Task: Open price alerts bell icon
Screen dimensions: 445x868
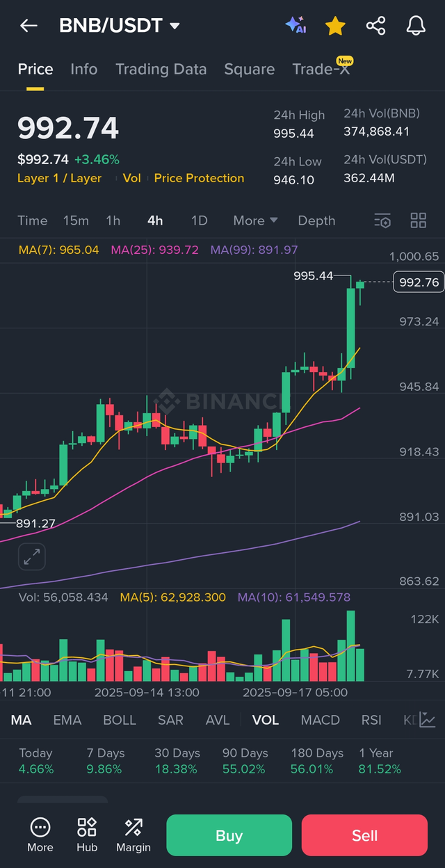Action: tap(416, 26)
